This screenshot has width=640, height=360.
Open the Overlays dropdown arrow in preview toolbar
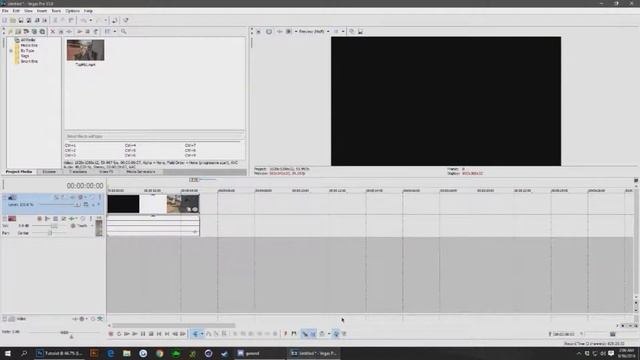(x=343, y=31)
